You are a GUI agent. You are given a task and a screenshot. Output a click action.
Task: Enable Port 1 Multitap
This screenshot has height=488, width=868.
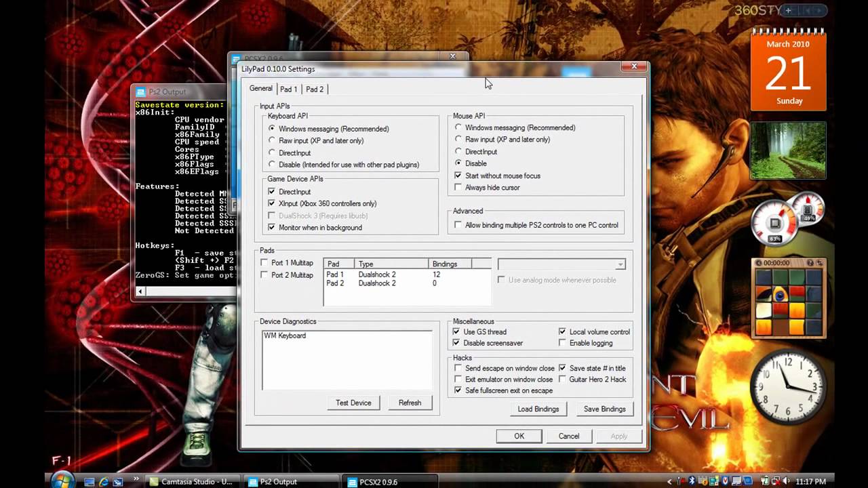click(287, 263)
